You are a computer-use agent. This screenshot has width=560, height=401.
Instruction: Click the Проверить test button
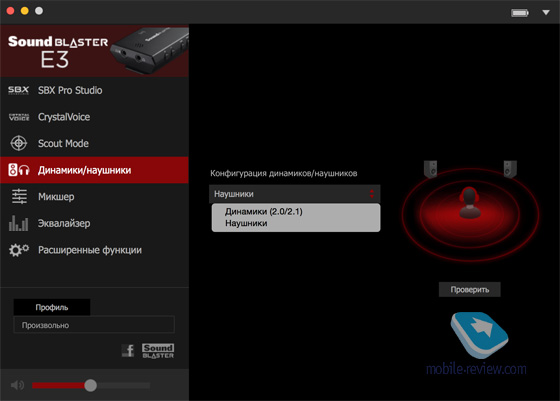coord(470,289)
